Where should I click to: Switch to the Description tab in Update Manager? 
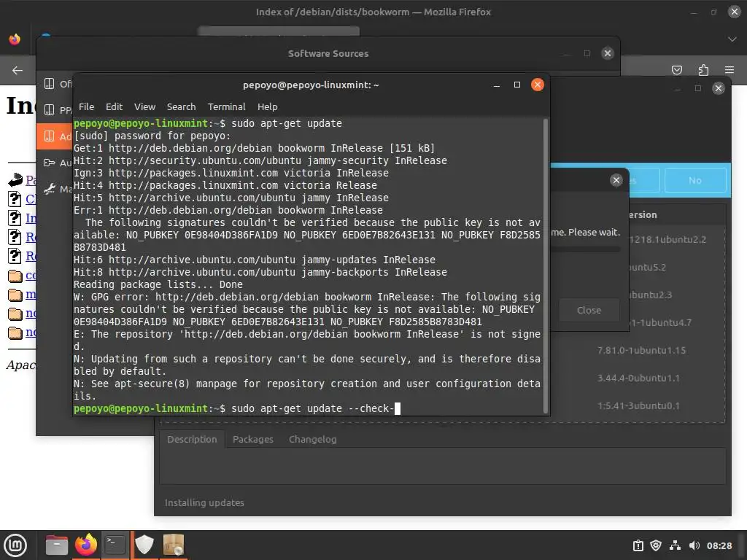192,439
